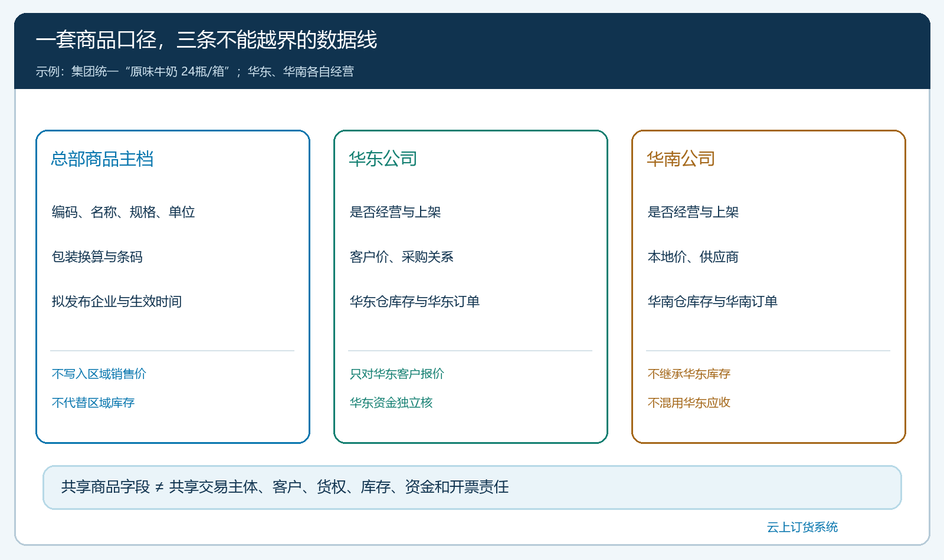This screenshot has width=944, height=560.
Task: Select "是否经营与上架" in the 华南公司 card
Action: point(693,212)
